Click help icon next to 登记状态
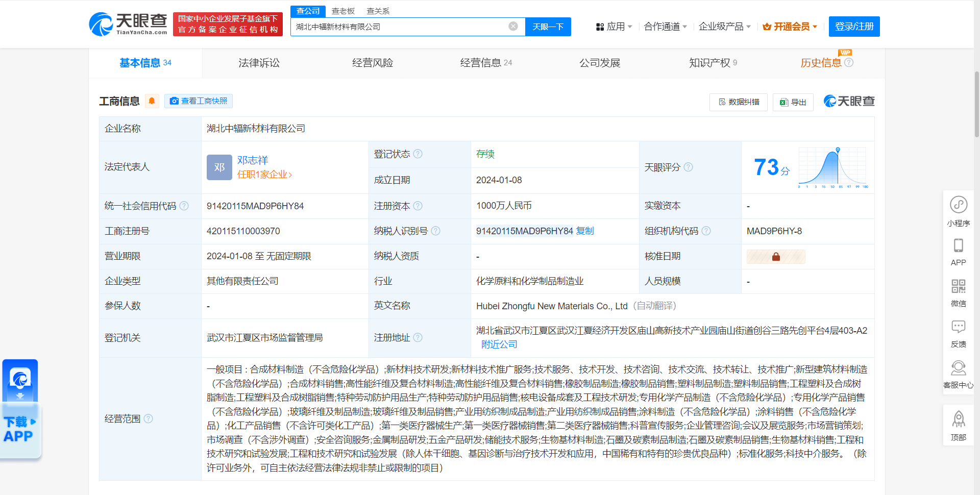 coord(418,154)
